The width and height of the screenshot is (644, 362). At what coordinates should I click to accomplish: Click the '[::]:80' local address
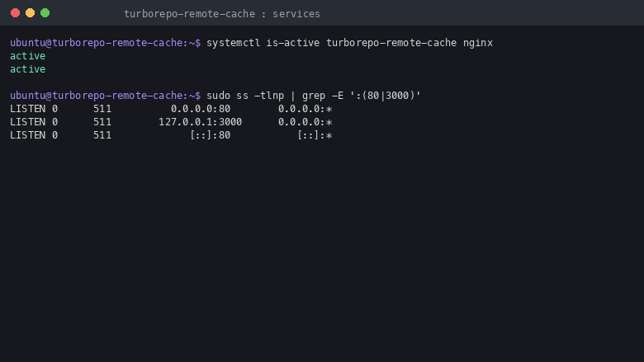pos(210,135)
